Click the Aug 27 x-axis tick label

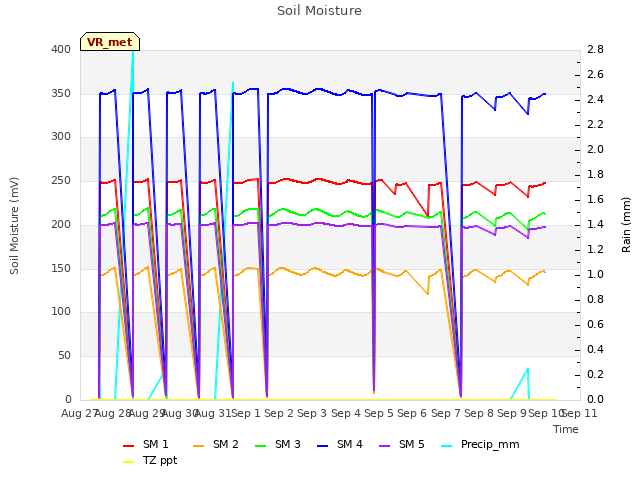79,413
